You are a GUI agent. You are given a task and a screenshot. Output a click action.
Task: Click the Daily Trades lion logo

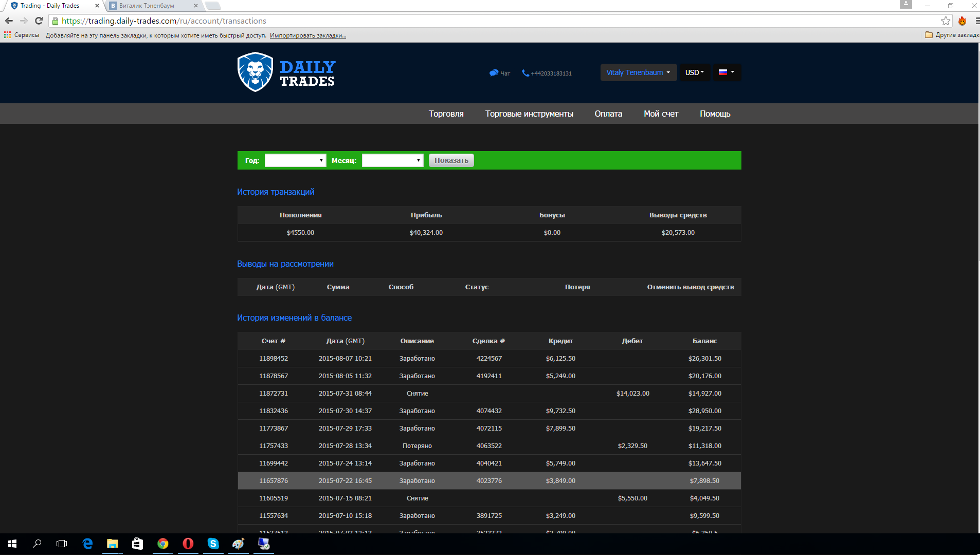(256, 72)
